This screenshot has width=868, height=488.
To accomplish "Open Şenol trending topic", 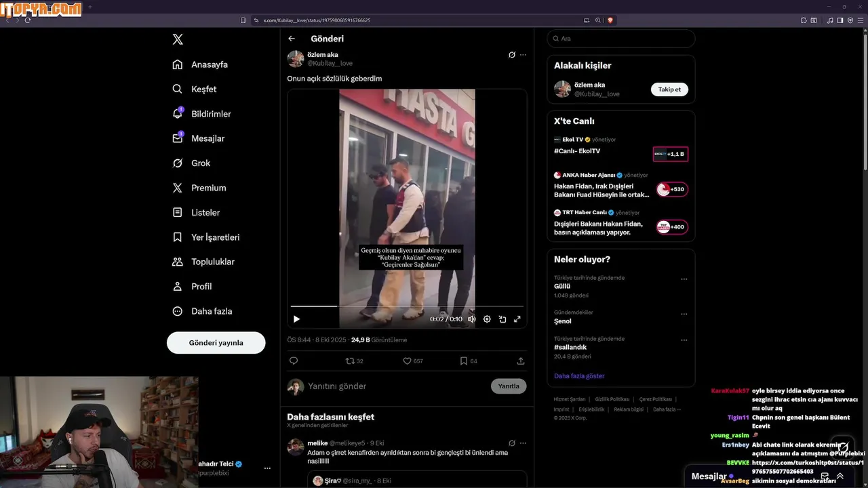I will (x=563, y=321).
